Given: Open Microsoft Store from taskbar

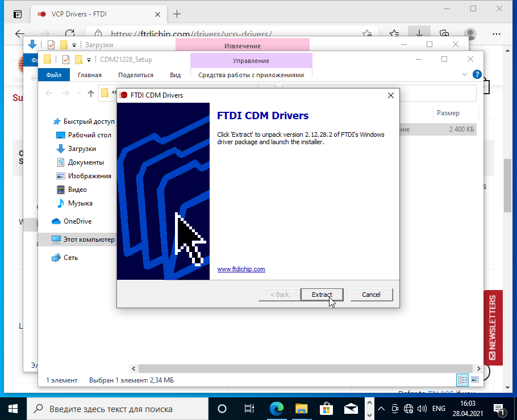Looking at the screenshot, I should tap(326, 409).
